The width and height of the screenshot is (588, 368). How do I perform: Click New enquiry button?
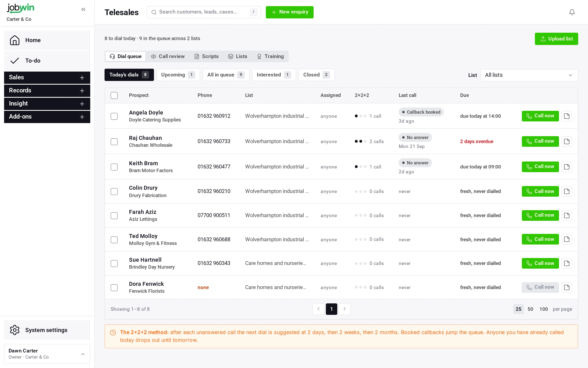(x=289, y=12)
